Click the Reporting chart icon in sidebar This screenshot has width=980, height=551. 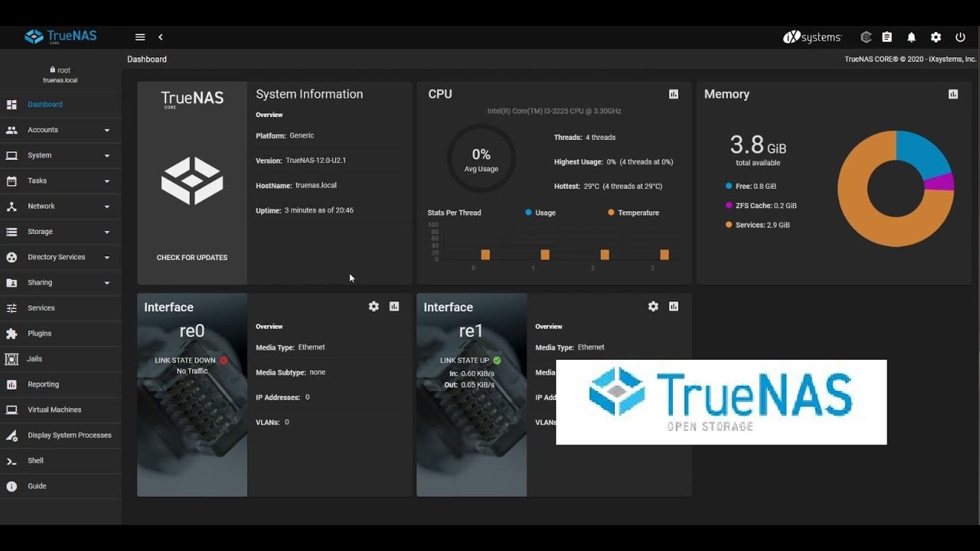11,384
